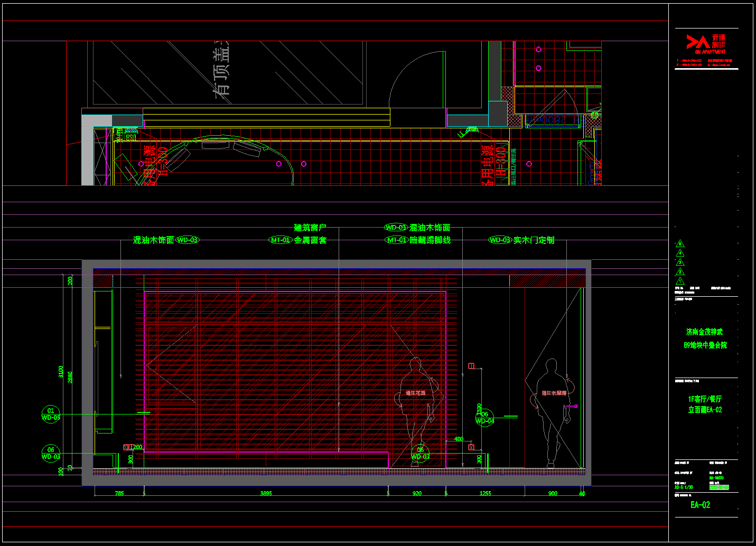Select the 3100 overall height dimension

pyautogui.click(x=61, y=372)
